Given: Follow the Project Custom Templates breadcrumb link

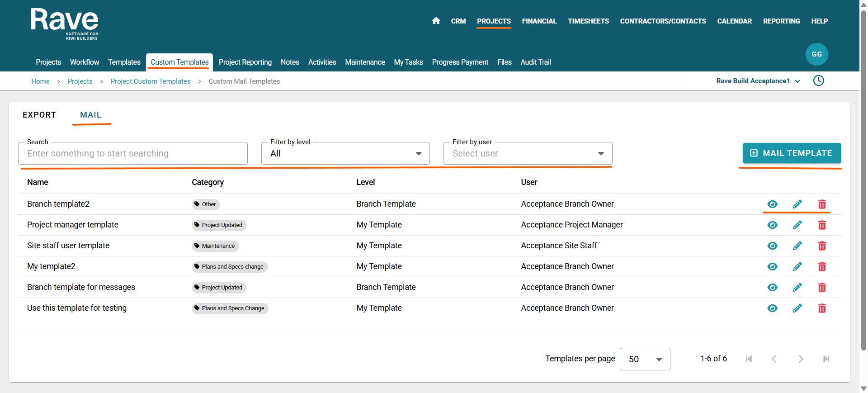Looking at the screenshot, I should coord(151,81).
